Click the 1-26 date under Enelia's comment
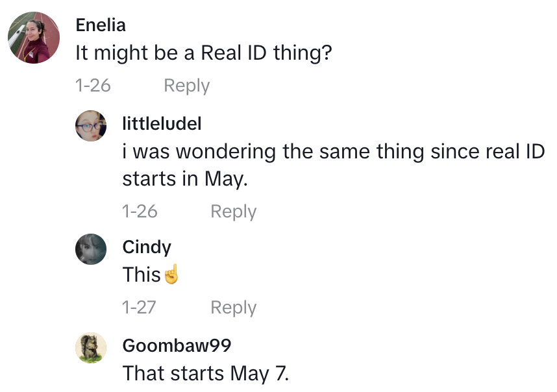 tap(93, 86)
